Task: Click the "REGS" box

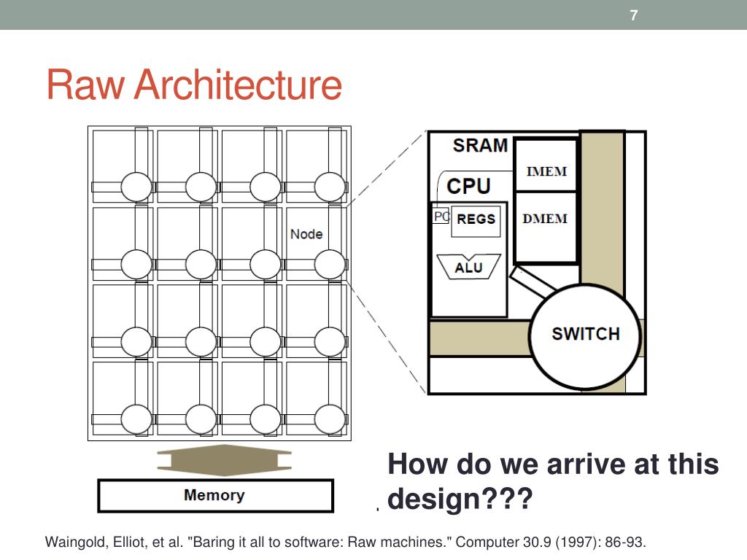Action: [x=476, y=221]
